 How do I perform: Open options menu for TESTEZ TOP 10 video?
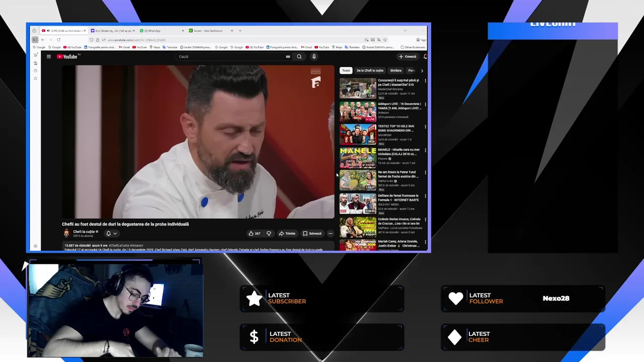425,127
